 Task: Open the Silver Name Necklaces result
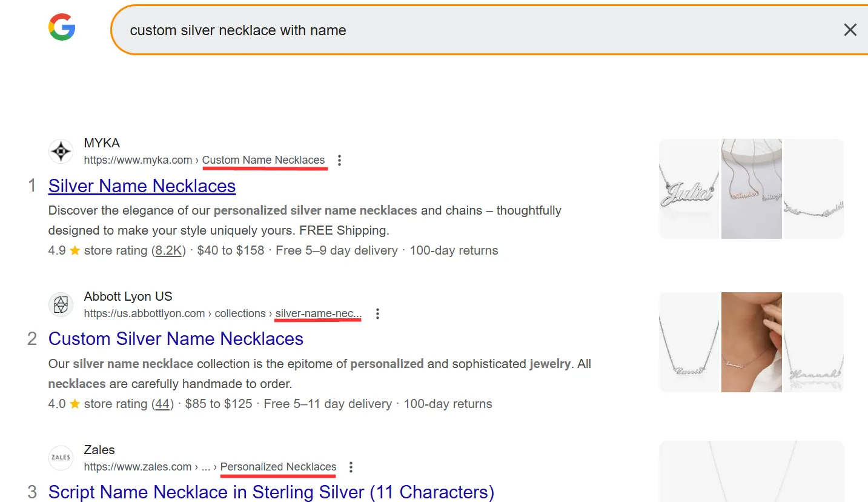pyautogui.click(x=142, y=186)
